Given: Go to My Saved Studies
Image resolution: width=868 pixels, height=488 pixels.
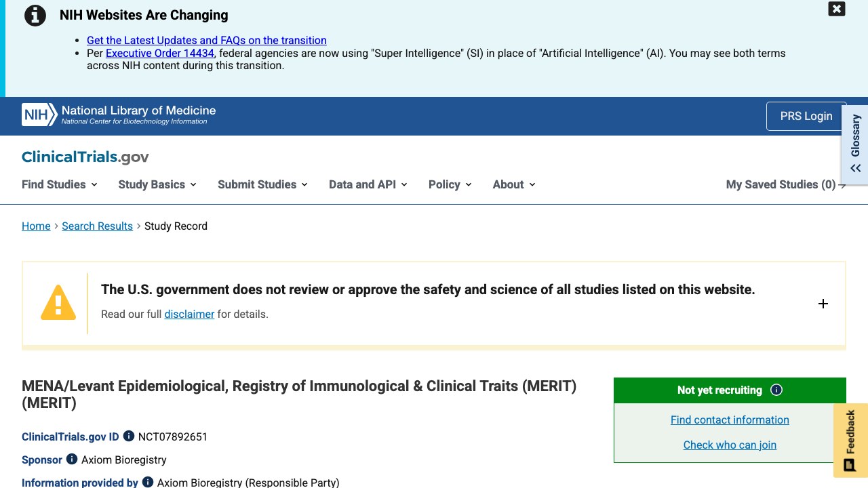Looking at the screenshot, I should coord(786,184).
